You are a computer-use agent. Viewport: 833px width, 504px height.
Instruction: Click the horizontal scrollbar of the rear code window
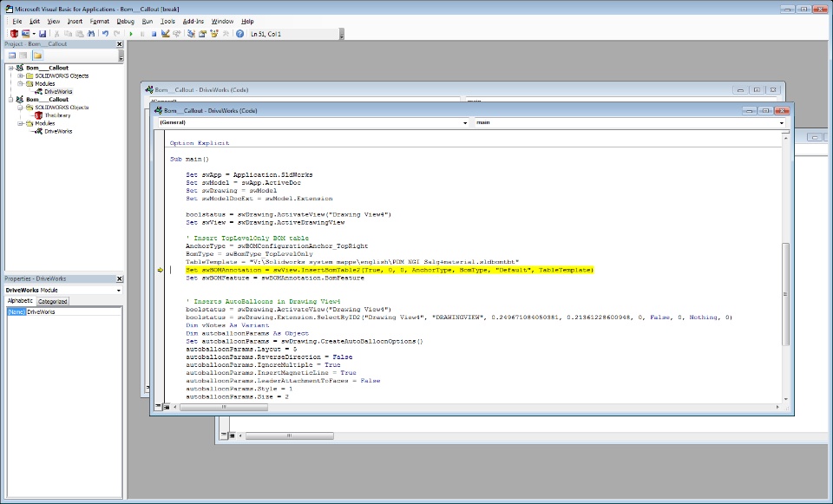tap(290, 436)
